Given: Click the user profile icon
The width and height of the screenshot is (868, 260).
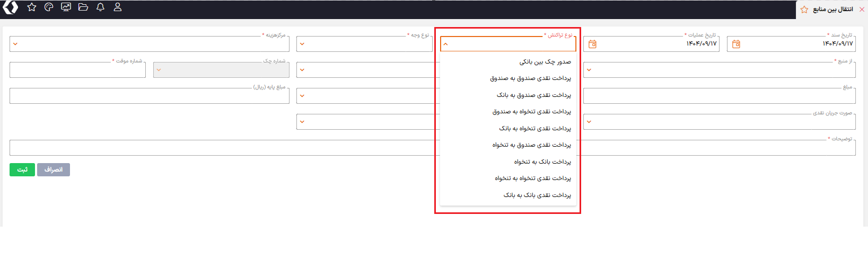Looking at the screenshot, I should (x=118, y=7).
